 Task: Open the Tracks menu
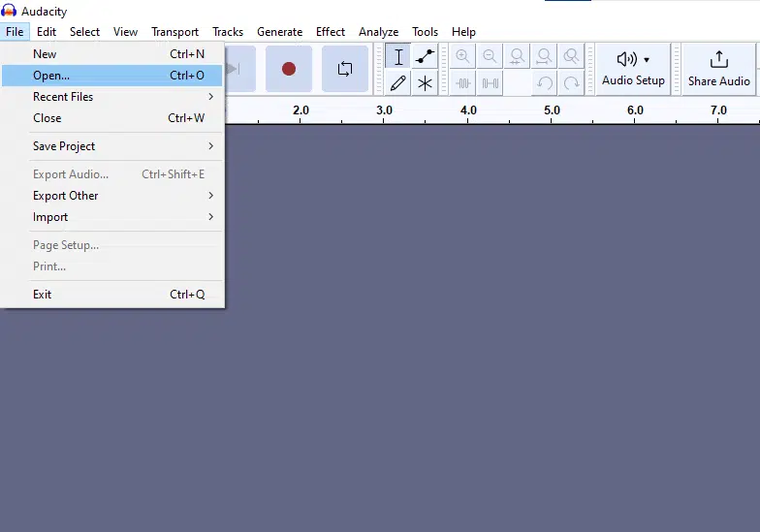coord(228,31)
